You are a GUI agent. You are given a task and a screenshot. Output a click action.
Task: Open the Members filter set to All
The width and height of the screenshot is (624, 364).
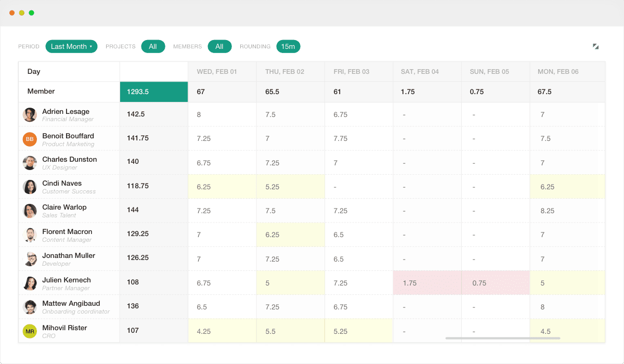[x=219, y=46]
